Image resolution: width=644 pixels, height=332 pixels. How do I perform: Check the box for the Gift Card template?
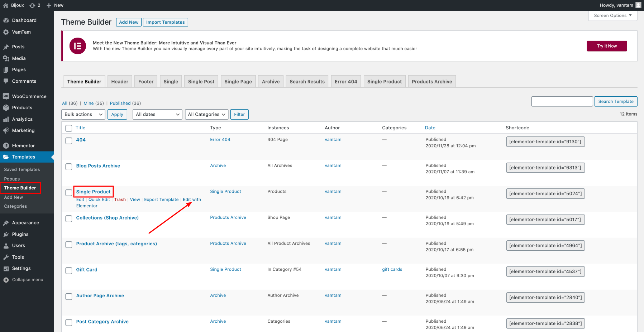tap(69, 270)
